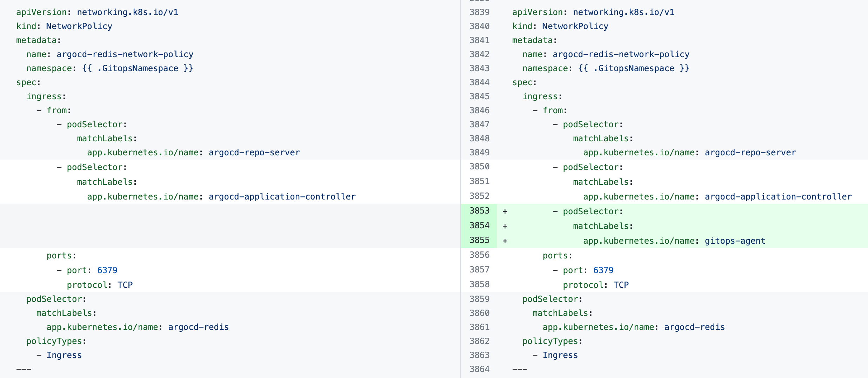Select line number 3839

(479, 12)
